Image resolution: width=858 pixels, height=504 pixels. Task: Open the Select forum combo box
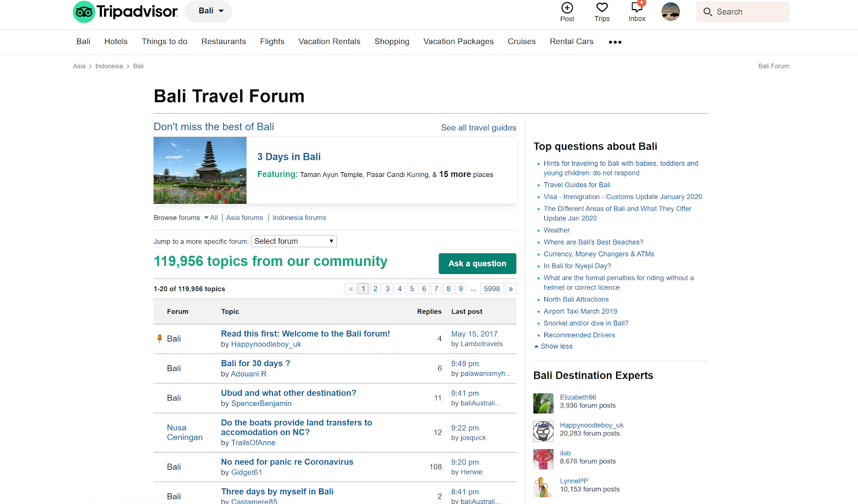pyautogui.click(x=294, y=241)
